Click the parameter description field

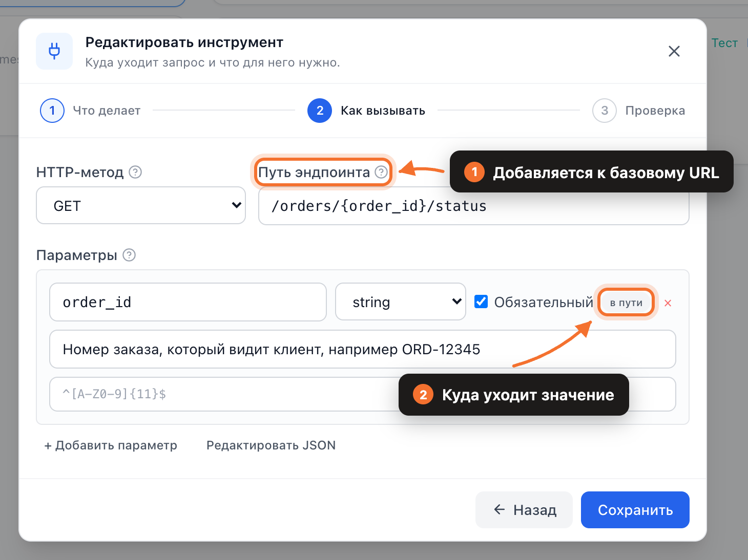coord(363,349)
